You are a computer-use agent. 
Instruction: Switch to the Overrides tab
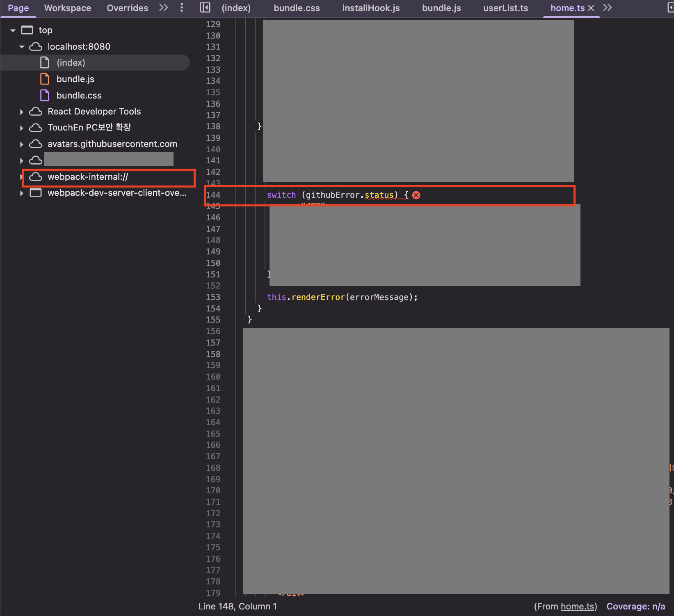tap(127, 8)
